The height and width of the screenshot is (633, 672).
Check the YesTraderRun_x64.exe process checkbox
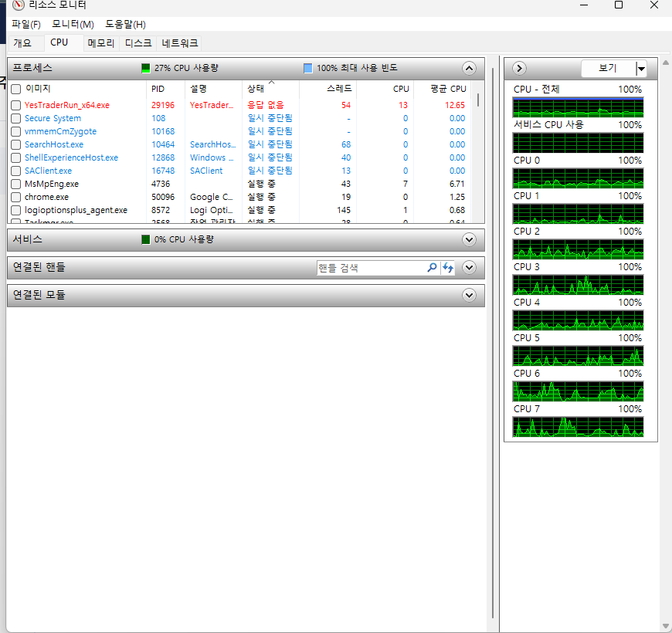16,105
